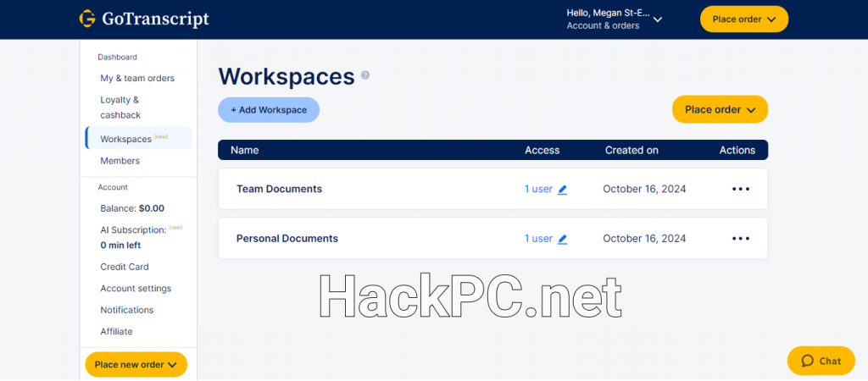This screenshot has width=868, height=381.
Task: Expand the Place new order sidebar button
Action: point(136,364)
